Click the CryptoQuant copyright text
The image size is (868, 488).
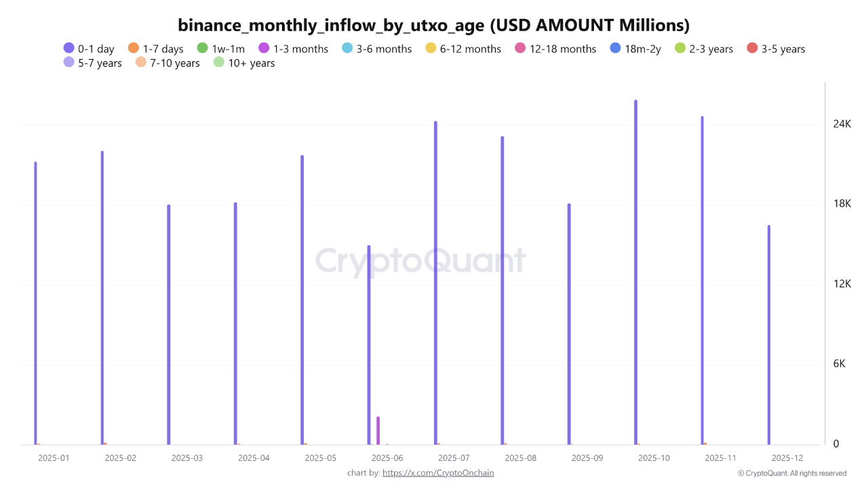coord(792,473)
